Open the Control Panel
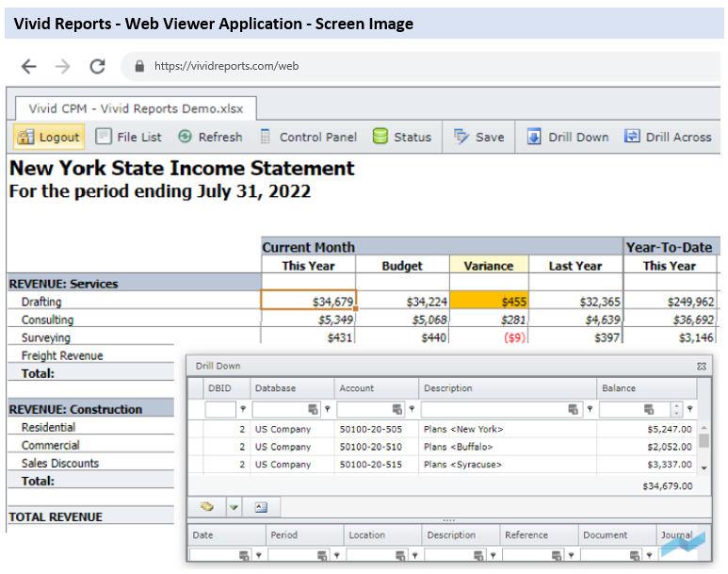Image resolution: width=728 pixels, height=574 pixels. pos(308,137)
